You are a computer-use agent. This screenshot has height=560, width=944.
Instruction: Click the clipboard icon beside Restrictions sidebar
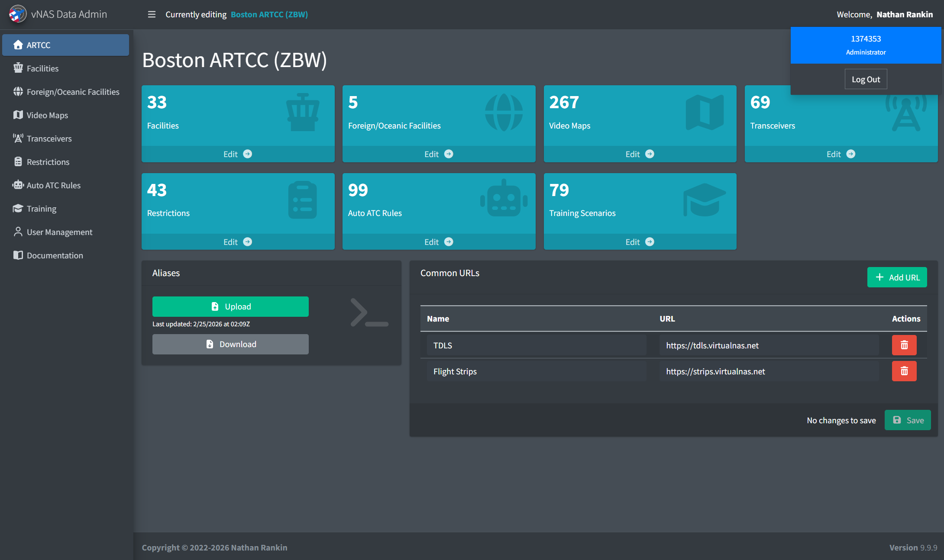[18, 161]
